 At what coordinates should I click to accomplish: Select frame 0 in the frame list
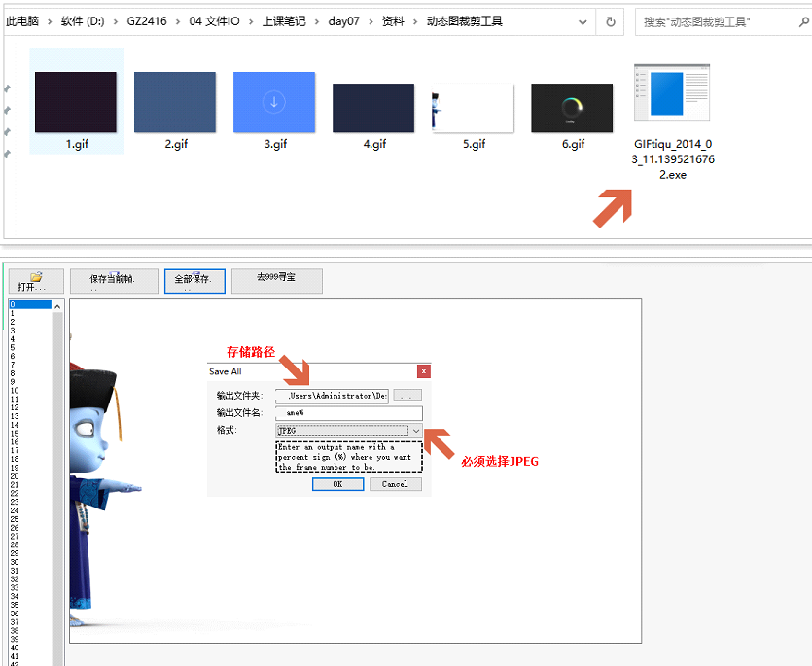click(30, 305)
